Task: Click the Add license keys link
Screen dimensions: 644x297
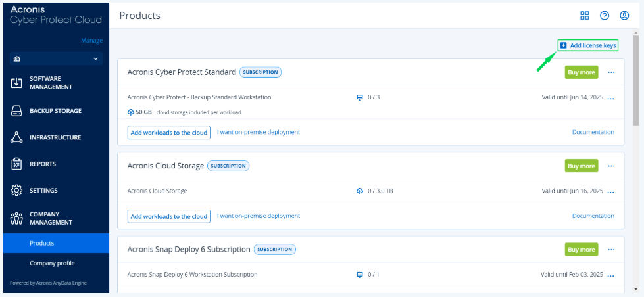Action: tap(588, 45)
